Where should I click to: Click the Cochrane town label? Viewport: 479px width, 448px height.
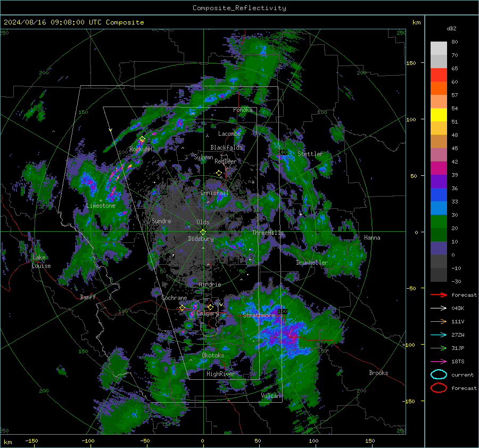tap(174, 298)
